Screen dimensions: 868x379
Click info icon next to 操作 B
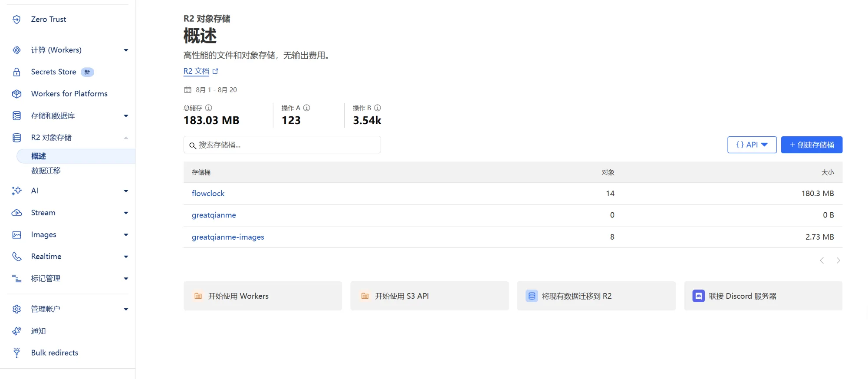(378, 108)
